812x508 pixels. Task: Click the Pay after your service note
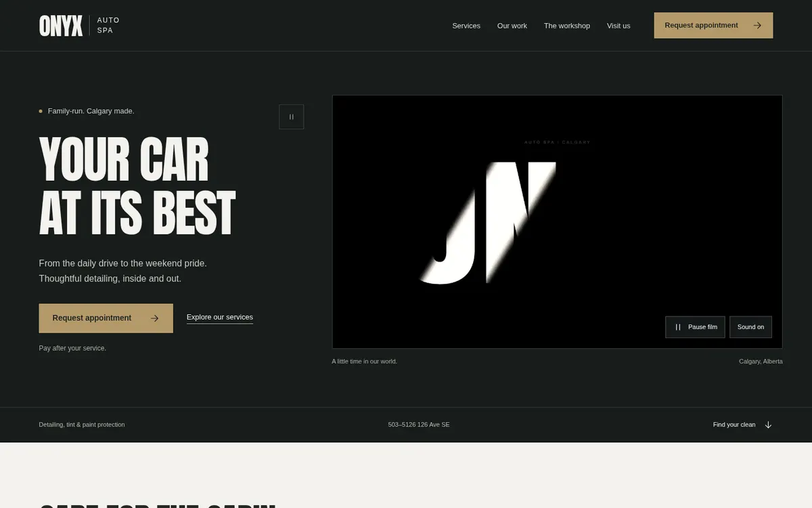72,348
